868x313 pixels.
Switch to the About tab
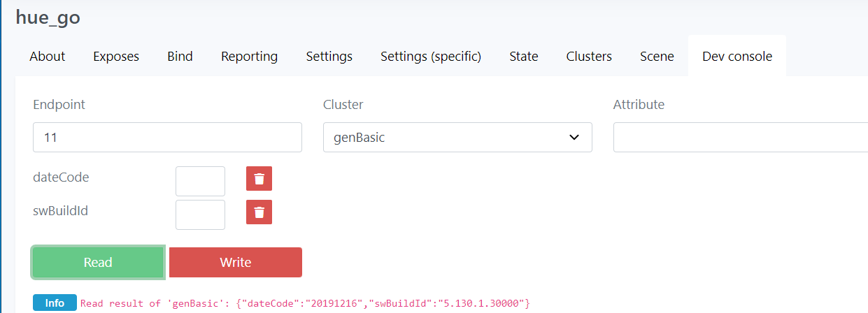coord(48,57)
